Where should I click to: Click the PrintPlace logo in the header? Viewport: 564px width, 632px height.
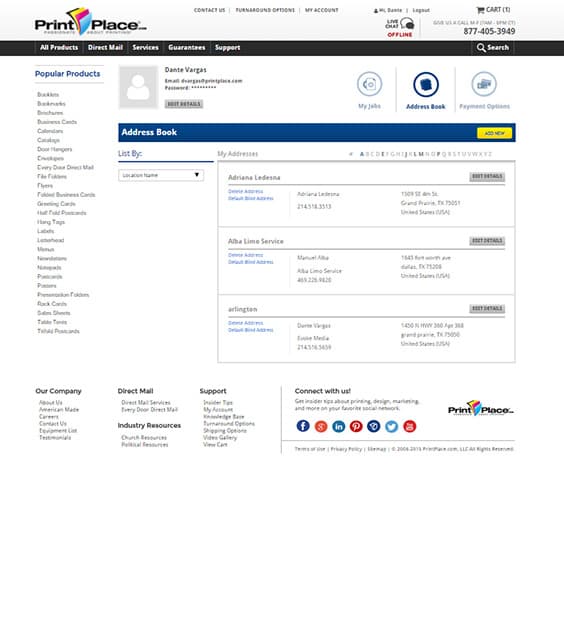pyautogui.click(x=90, y=22)
